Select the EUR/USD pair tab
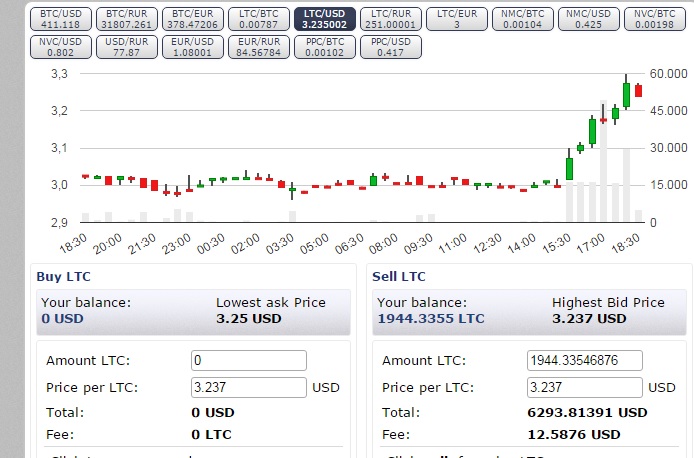The height and width of the screenshot is (458, 694). pos(194,46)
